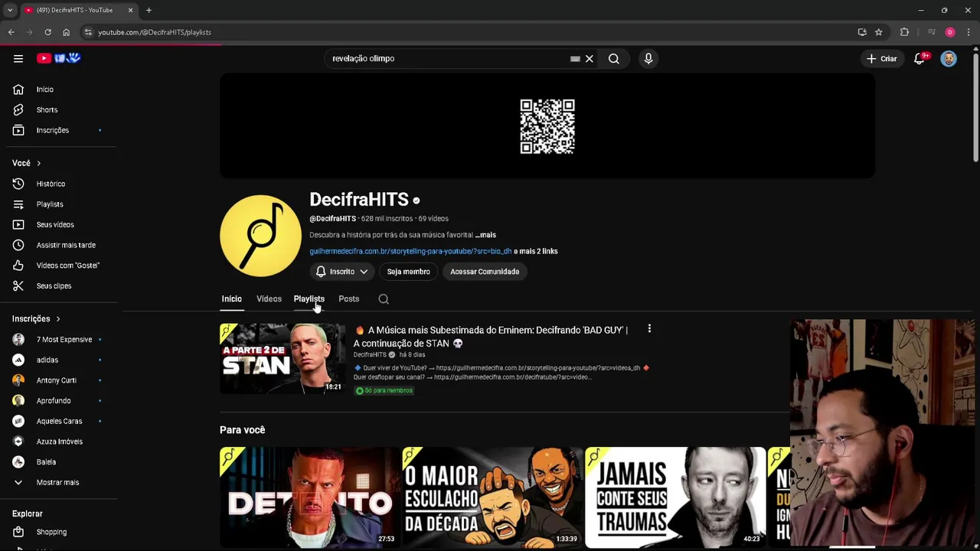Open A PARTE 2 DE STAN thumbnail

click(x=283, y=358)
